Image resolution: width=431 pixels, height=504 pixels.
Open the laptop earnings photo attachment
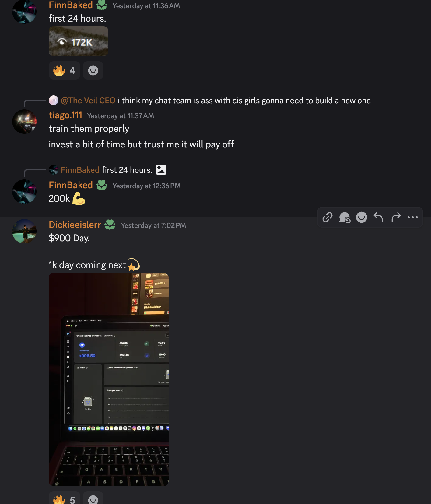pyautogui.click(x=109, y=379)
